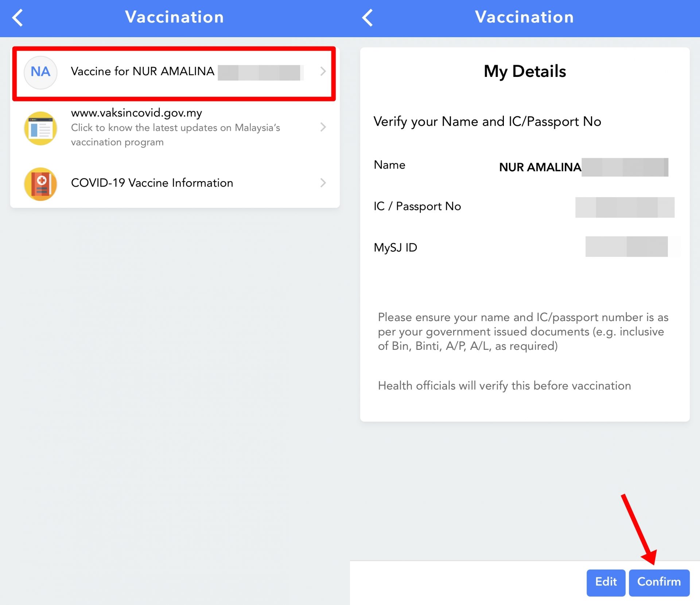Tap the vaksincovid website news icon
Screen dimensions: 700x605
point(40,128)
